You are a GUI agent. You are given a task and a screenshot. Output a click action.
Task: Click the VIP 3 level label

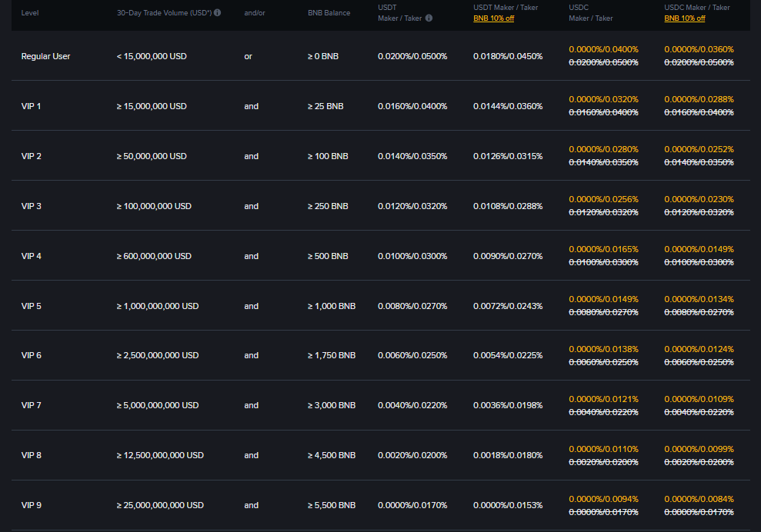click(31, 206)
